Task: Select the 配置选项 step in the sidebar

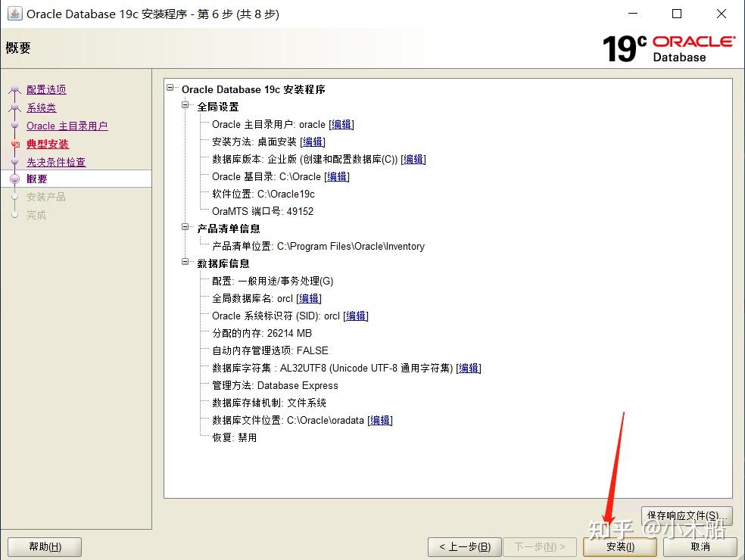Action: click(x=48, y=89)
